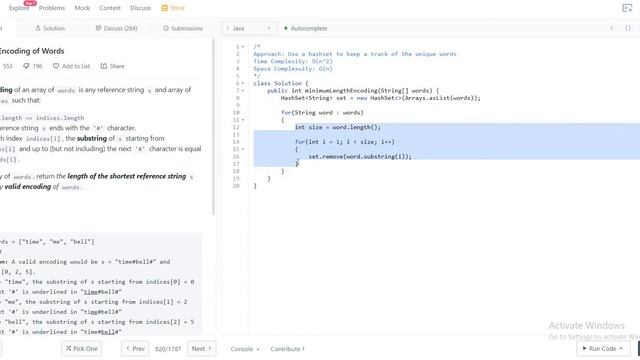Viewport: 640px width, 360px height.
Task: Click line number 20 in the gutter
Action: coord(236,186)
